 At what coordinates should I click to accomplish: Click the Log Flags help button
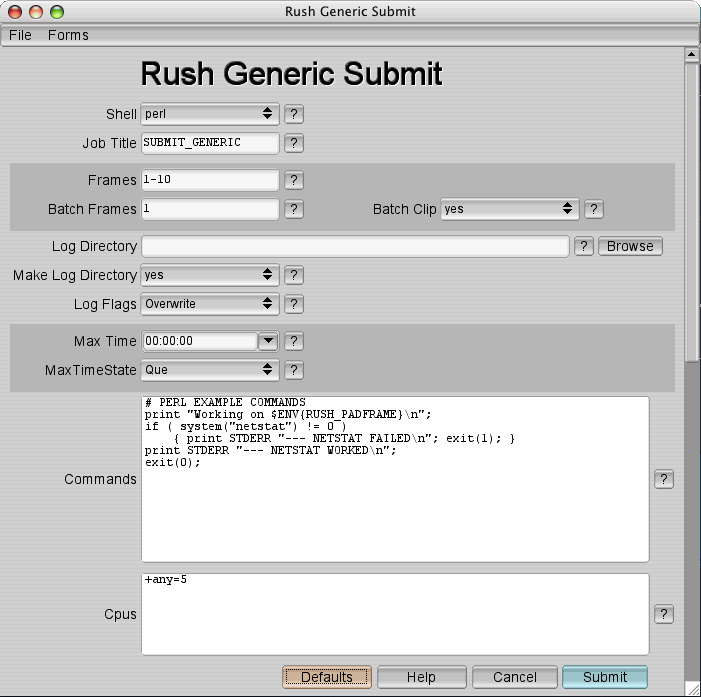point(294,304)
